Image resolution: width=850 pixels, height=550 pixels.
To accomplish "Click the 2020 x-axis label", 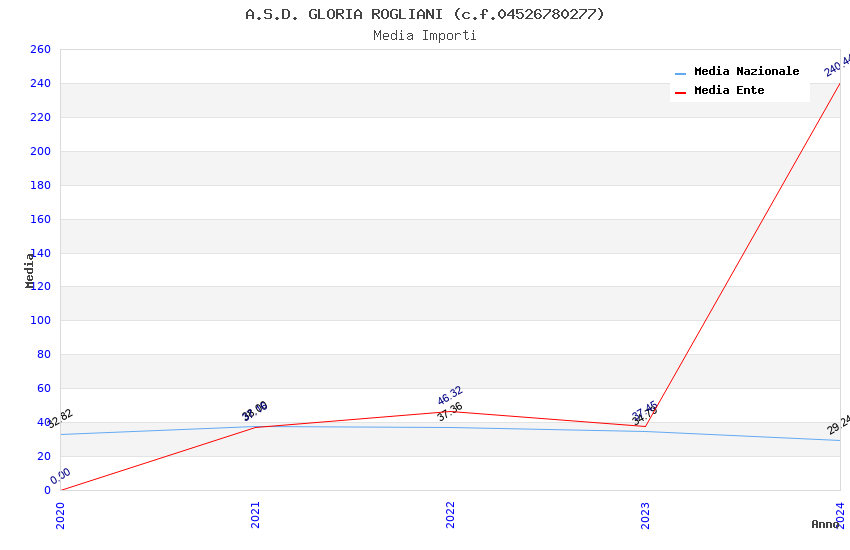I will [60, 515].
